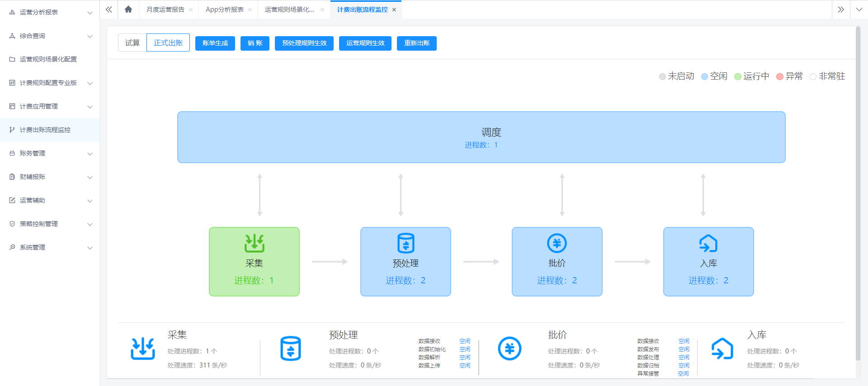This screenshot has width=868, height=386.
Task: Click the bottom 入库 summary icon
Action: coord(722,348)
